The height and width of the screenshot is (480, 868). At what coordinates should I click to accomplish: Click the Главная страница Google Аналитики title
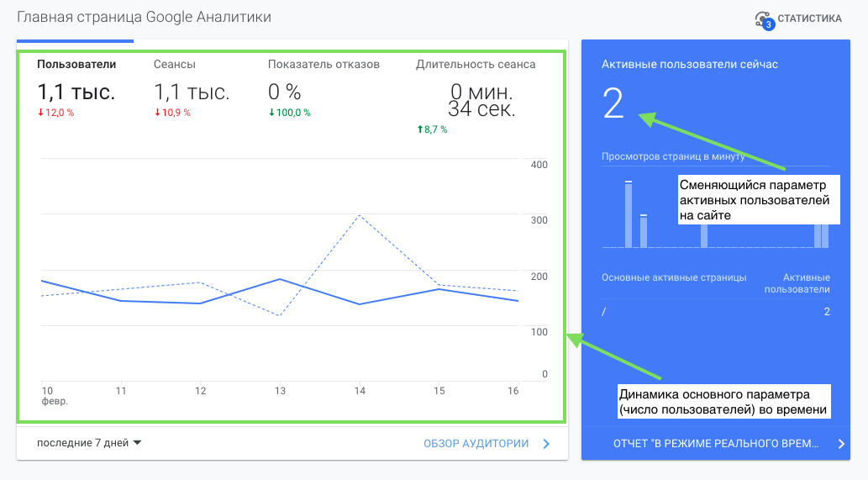coord(144,17)
